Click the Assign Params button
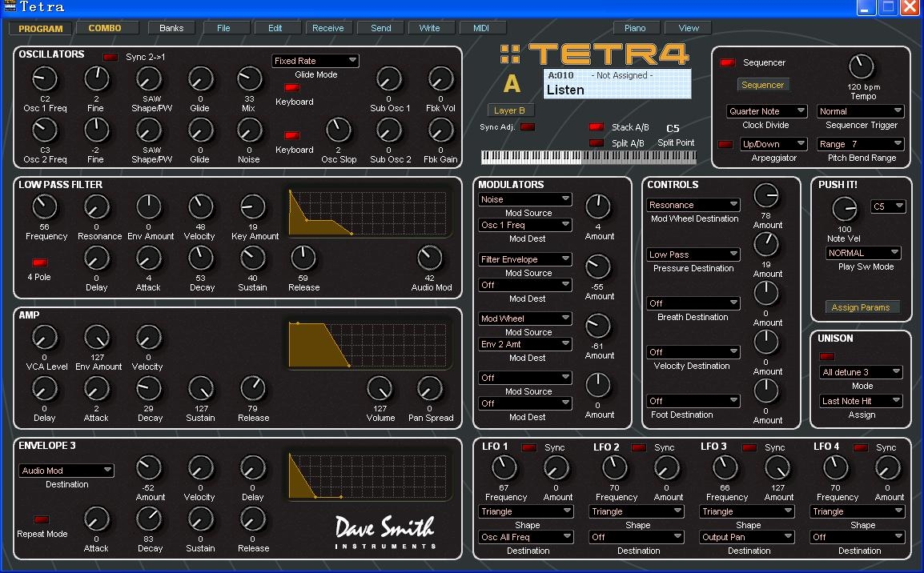This screenshot has height=573, width=924. click(861, 307)
